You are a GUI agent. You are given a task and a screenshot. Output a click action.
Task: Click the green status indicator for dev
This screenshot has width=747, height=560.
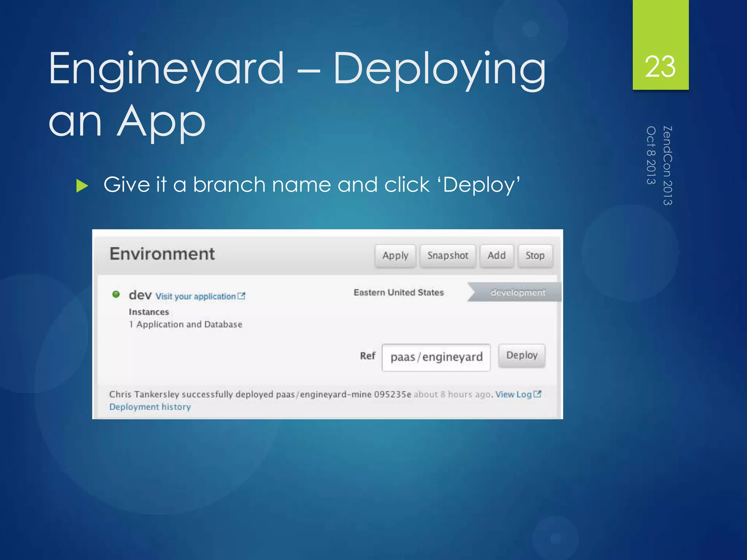point(116,294)
